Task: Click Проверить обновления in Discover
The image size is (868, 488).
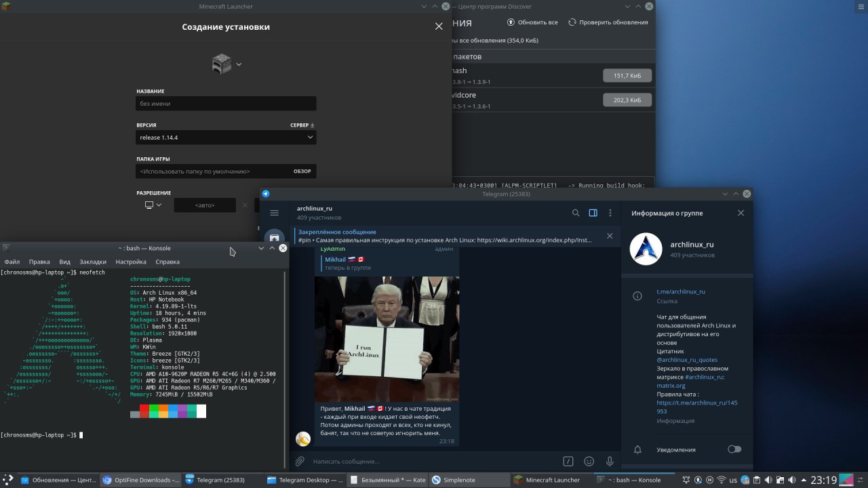Action: 608,22
